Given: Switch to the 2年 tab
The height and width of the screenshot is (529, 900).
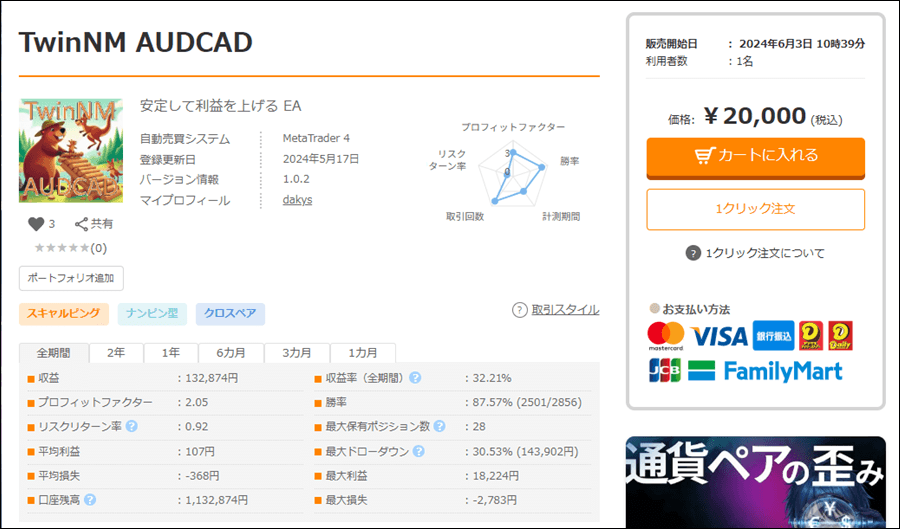Looking at the screenshot, I should 116,353.
